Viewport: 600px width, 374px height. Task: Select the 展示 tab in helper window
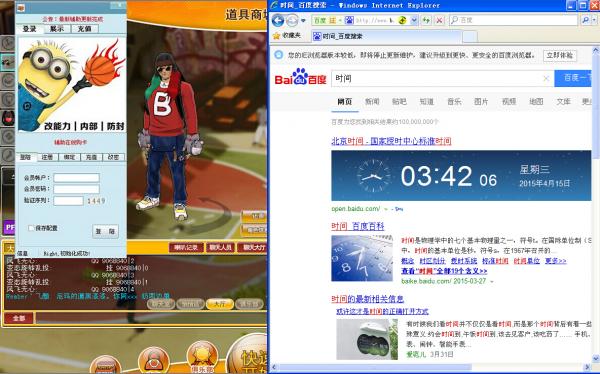point(57,29)
